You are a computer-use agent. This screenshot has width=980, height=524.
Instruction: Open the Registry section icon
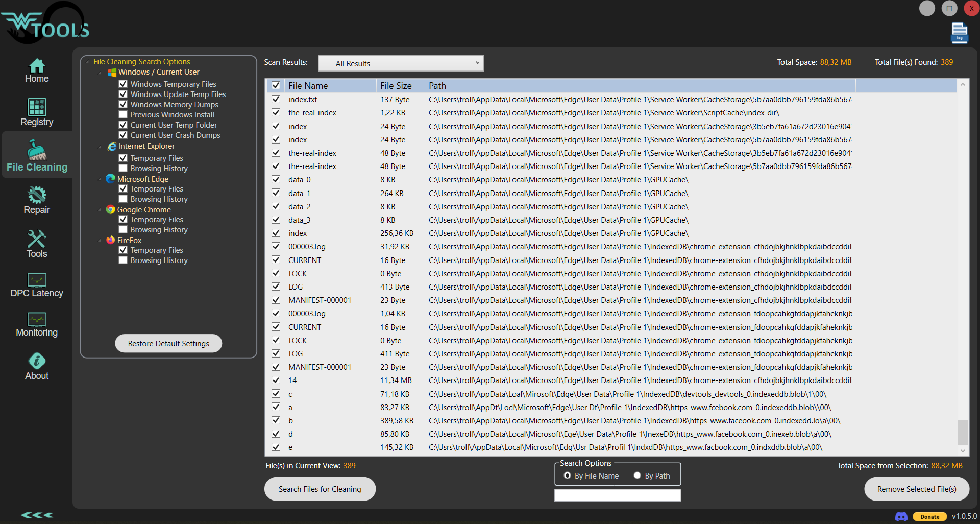[37, 107]
